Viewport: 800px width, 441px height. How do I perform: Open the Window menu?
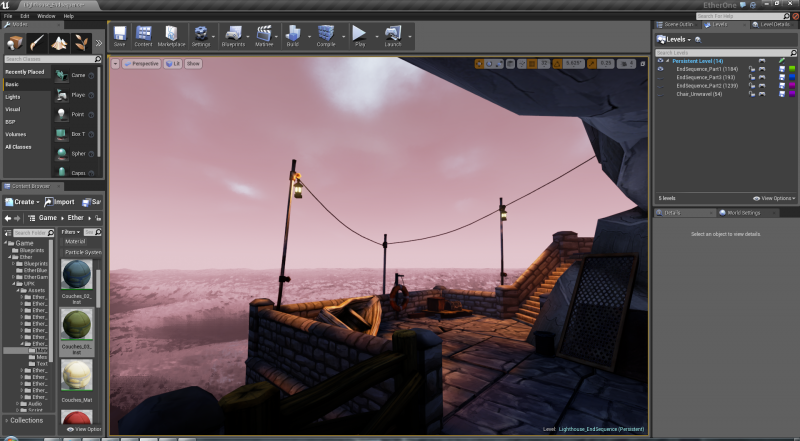[46, 16]
